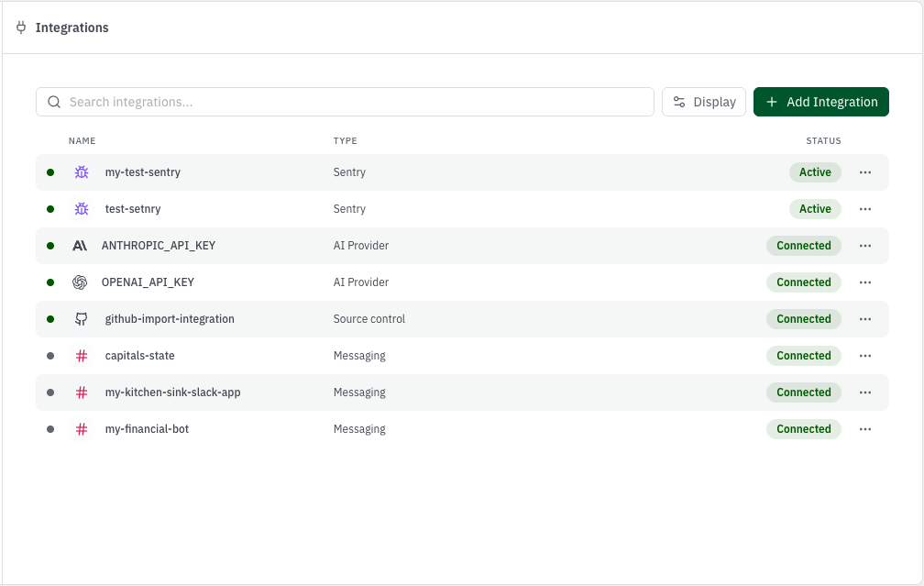Select the github-import-integration name
Screen dimensions: 924x586
pos(170,319)
